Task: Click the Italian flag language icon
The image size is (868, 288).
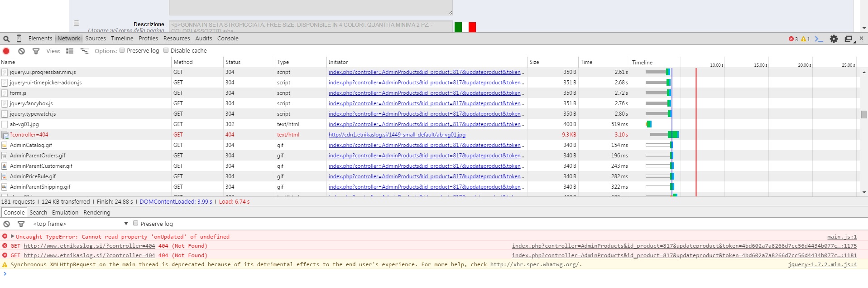Action: pyautogui.click(x=465, y=27)
